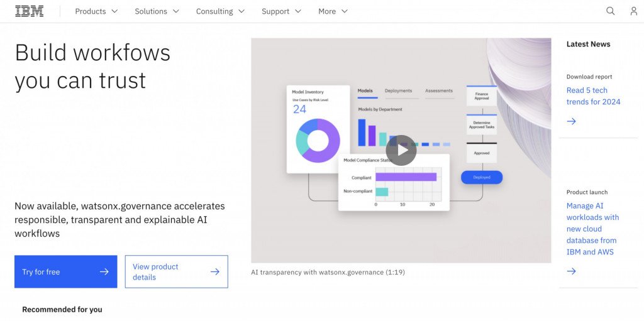Open View product details
Screen dimensions: 644x321
point(177,272)
